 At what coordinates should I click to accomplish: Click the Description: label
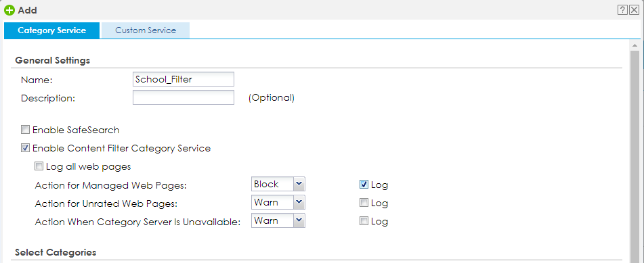point(47,99)
